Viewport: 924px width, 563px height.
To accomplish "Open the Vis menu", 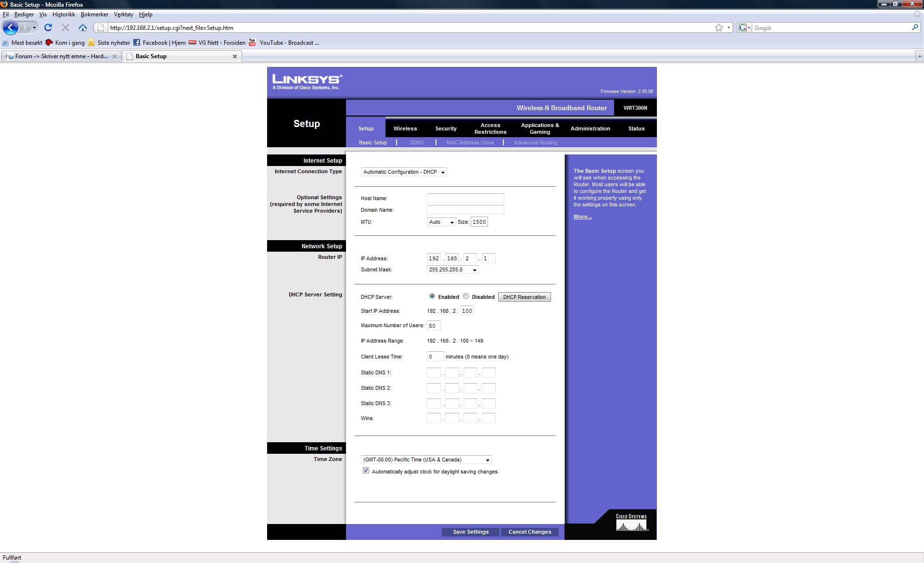I will click(43, 14).
